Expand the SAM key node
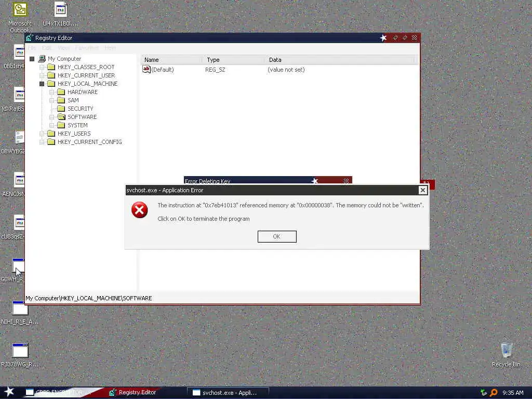The width and height of the screenshot is (532, 399). pyautogui.click(x=51, y=100)
